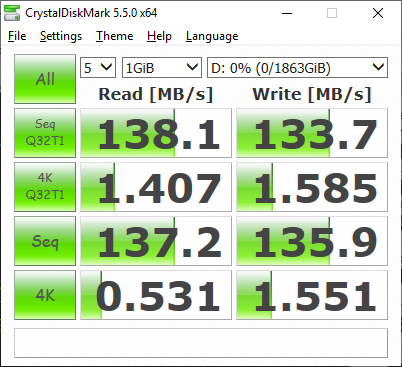The width and height of the screenshot is (402, 367).
Task: Open the Language menu
Action: click(x=212, y=36)
